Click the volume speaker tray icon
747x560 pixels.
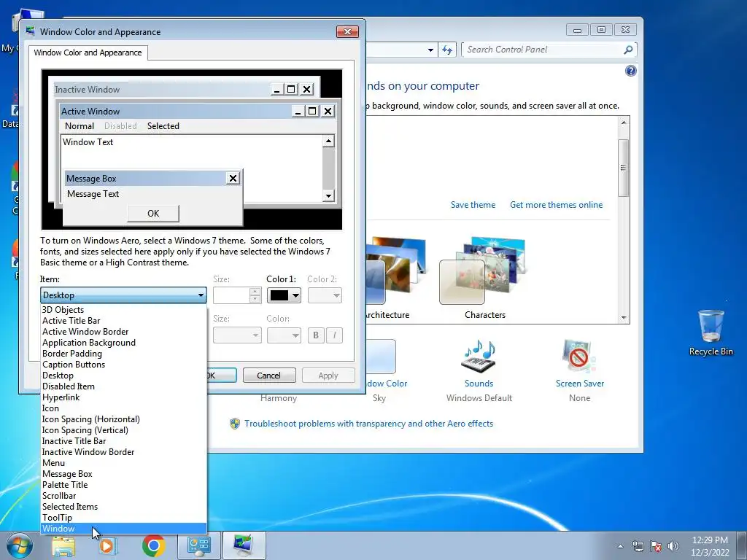(x=673, y=546)
